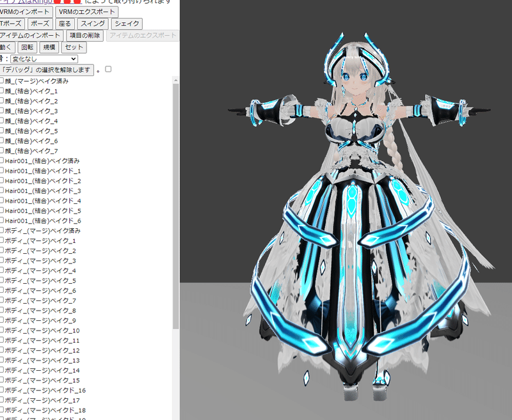Select the Hair001_(結合)ベイクド_2 label
This screenshot has height=420, width=512.
point(43,181)
